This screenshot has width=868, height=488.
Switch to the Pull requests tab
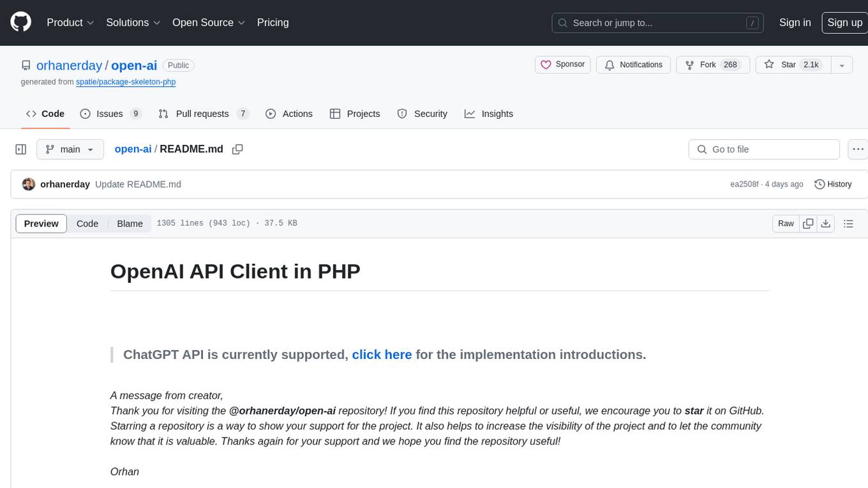click(x=203, y=114)
